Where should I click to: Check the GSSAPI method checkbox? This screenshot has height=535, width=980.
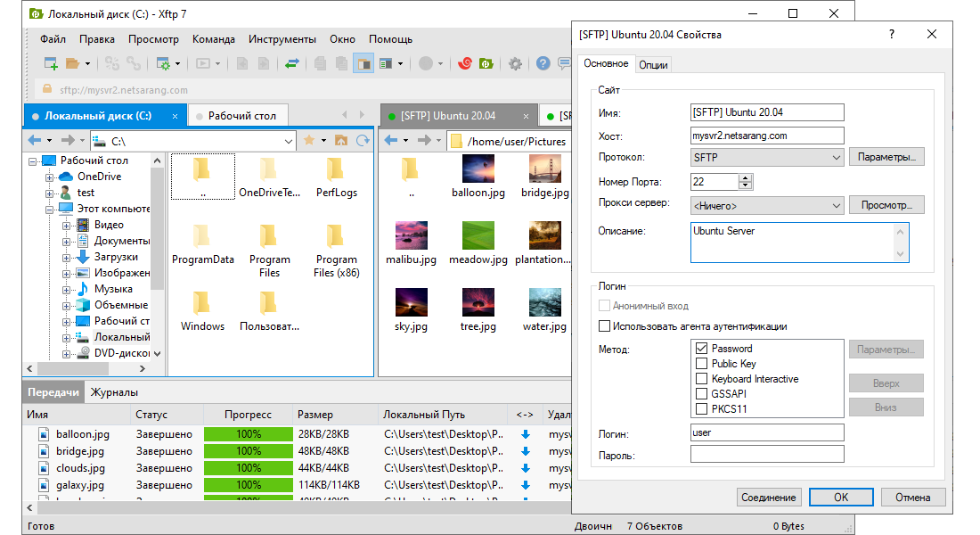pos(701,393)
